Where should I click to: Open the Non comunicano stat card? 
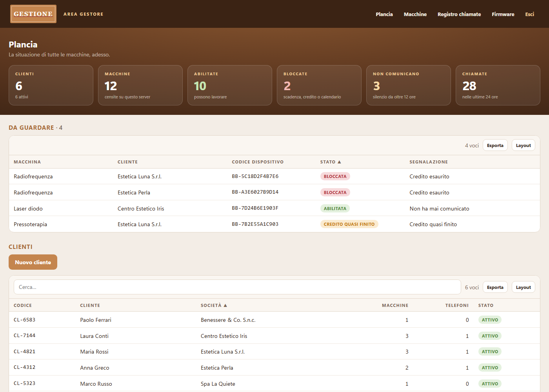[x=409, y=85]
